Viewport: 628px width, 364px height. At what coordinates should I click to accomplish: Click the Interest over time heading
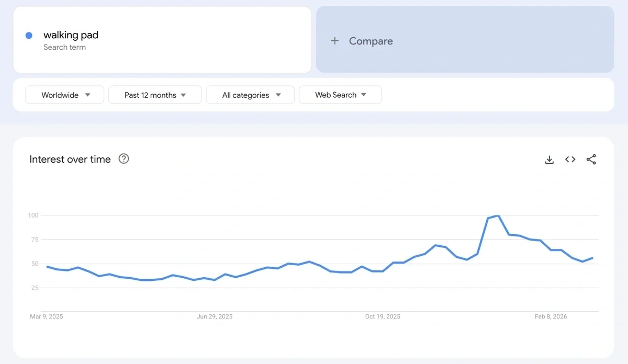pyautogui.click(x=70, y=159)
